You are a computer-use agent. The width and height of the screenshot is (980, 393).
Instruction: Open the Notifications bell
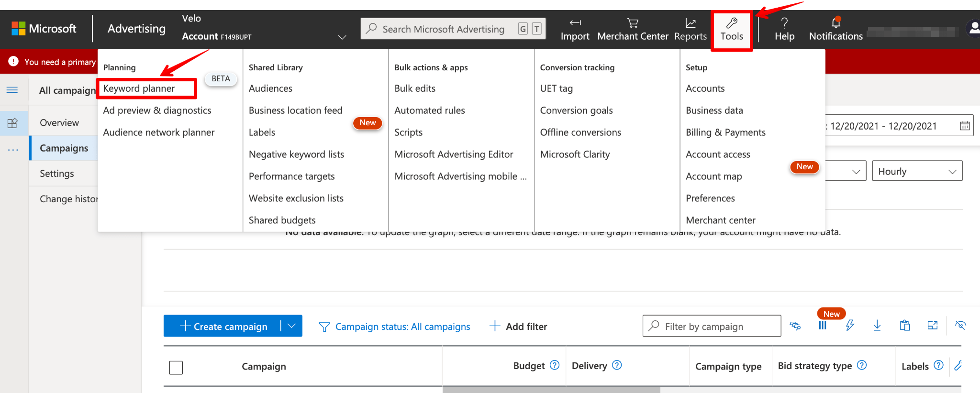pyautogui.click(x=835, y=23)
